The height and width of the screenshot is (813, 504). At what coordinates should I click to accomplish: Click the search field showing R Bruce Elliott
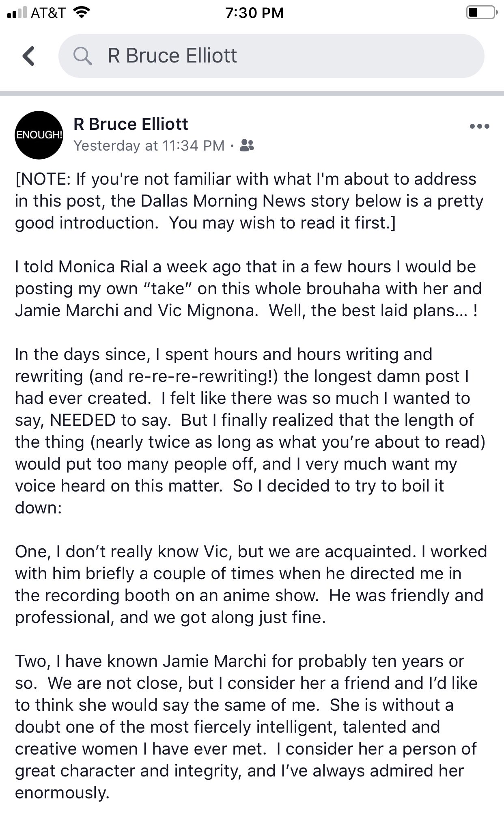[x=271, y=56]
